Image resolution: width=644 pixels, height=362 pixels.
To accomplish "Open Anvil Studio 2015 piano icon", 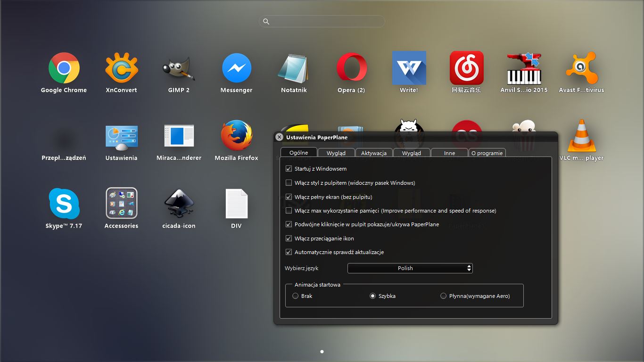I will 524,68.
